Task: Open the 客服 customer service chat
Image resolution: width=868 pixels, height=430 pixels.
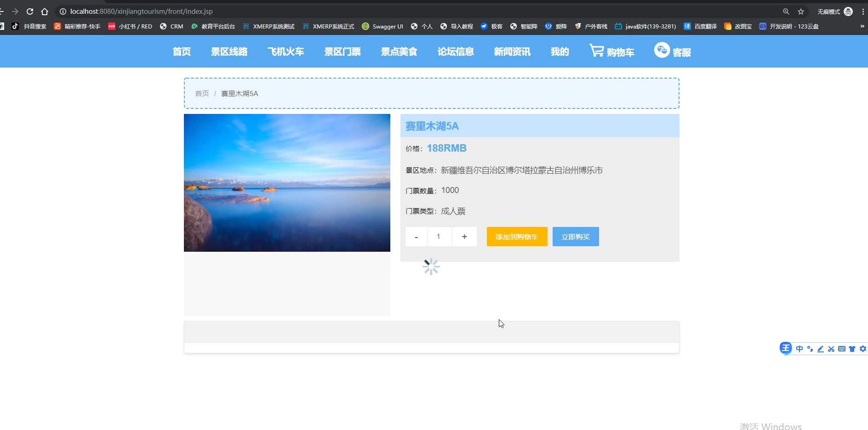Action: (673, 51)
